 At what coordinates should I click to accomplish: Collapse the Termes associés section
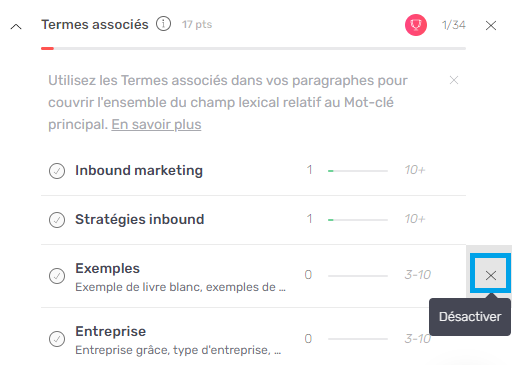[x=16, y=26]
